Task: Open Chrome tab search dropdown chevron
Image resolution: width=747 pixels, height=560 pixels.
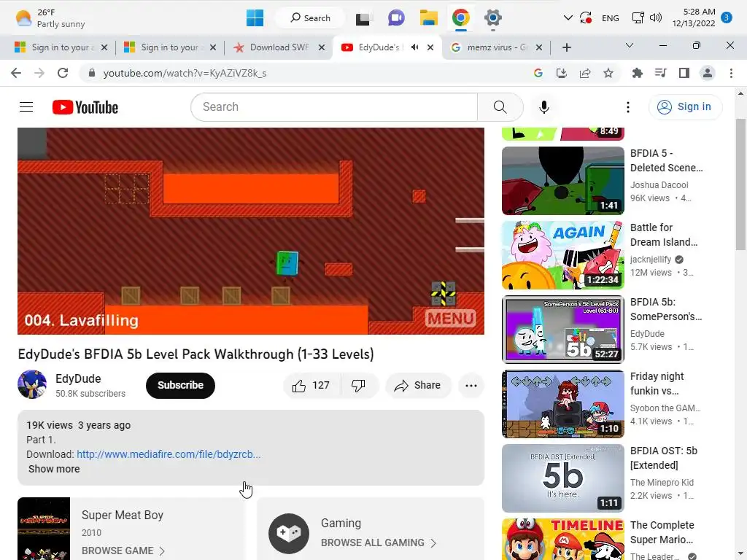Action: pyautogui.click(x=630, y=45)
